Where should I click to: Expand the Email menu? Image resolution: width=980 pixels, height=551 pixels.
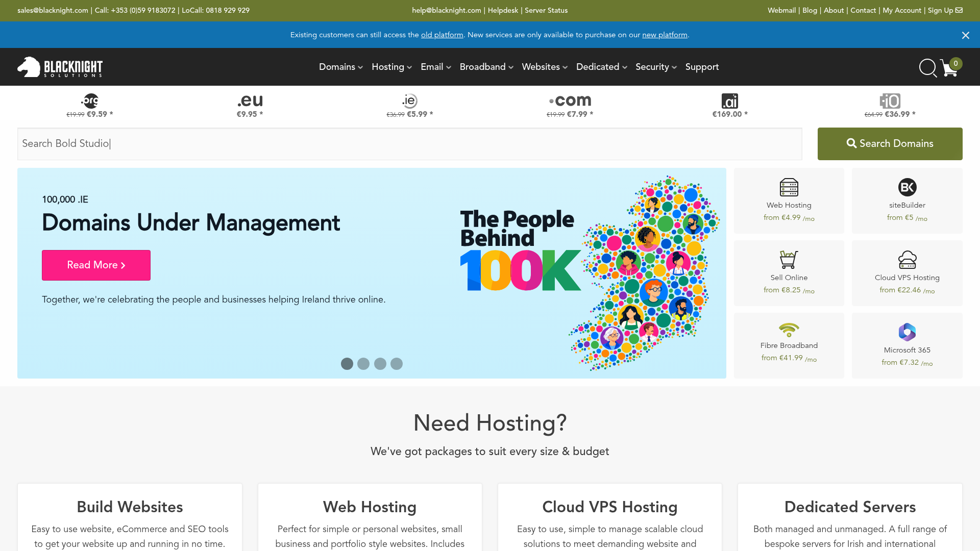tap(436, 67)
